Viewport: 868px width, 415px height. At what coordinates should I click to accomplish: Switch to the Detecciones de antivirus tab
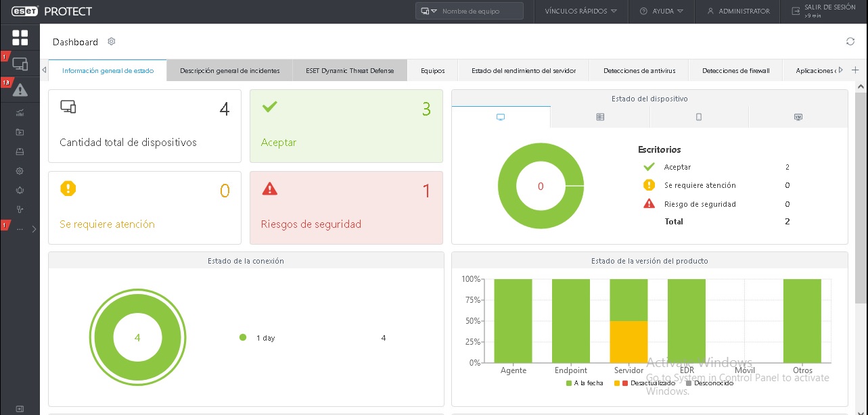pyautogui.click(x=639, y=70)
